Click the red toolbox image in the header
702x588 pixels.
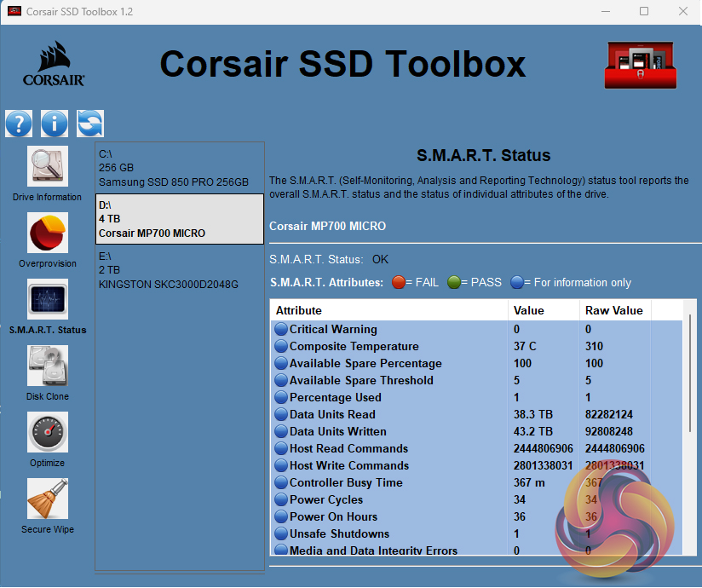pyautogui.click(x=639, y=65)
